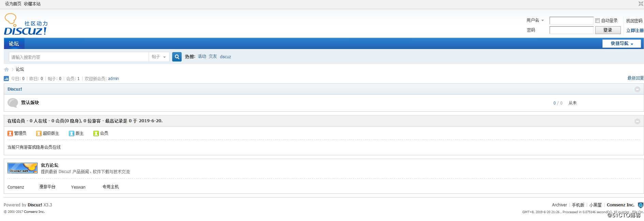Viewport: 644px width, 221px height.
Task: Open the 手机版 footer link
Action: click(x=578, y=205)
